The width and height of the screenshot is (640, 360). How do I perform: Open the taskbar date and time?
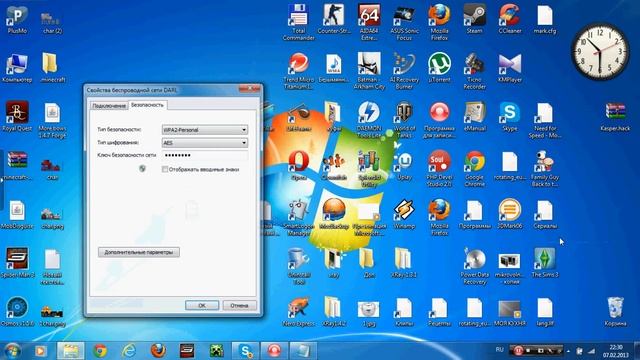[x=616, y=351]
